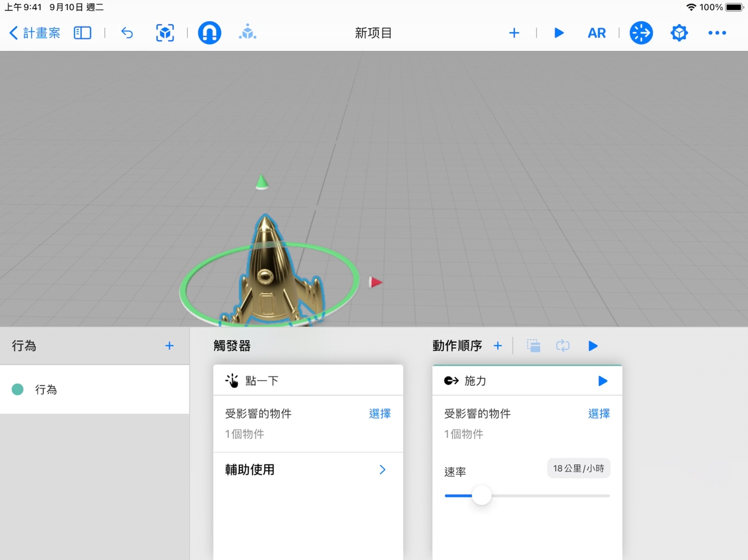Viewport: 748px width, 560px height.
Task: Check the battery status icon
Action: pos(734,7)
